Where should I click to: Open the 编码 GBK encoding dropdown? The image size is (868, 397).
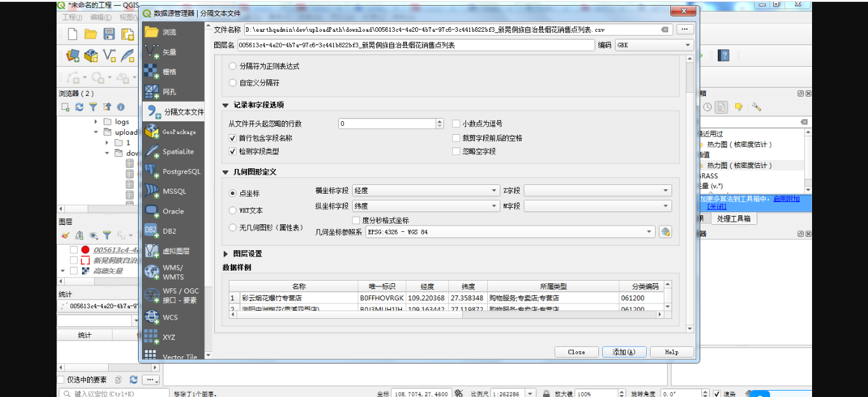click(654, 45)
